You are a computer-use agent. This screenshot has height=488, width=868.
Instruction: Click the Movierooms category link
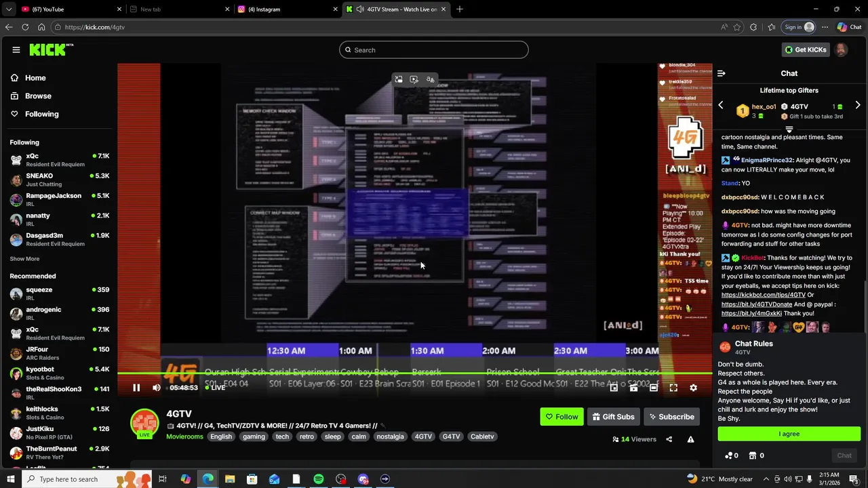(184, 436)
